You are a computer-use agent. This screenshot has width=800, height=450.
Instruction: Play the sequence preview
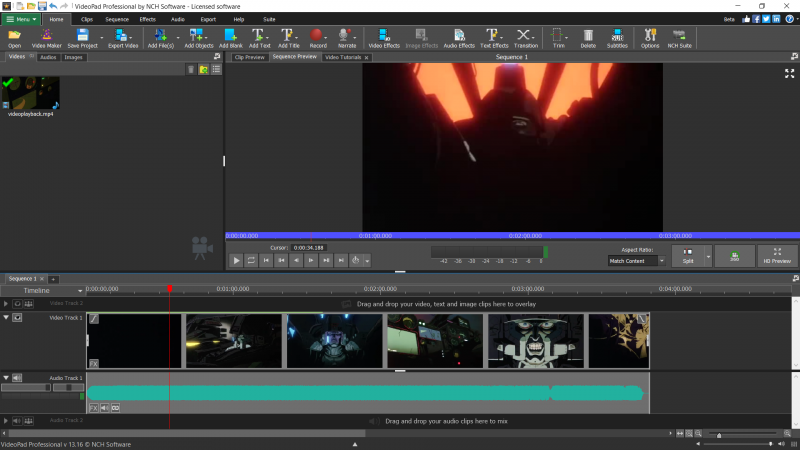click(237, 260)
